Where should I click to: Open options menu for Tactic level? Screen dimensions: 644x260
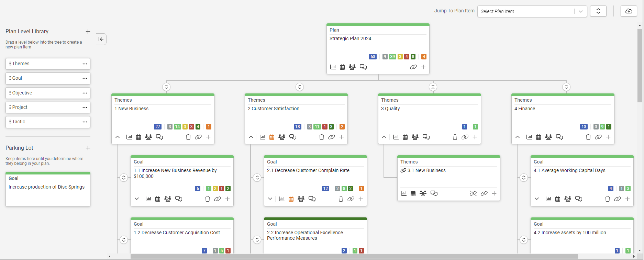pos(85,122)
